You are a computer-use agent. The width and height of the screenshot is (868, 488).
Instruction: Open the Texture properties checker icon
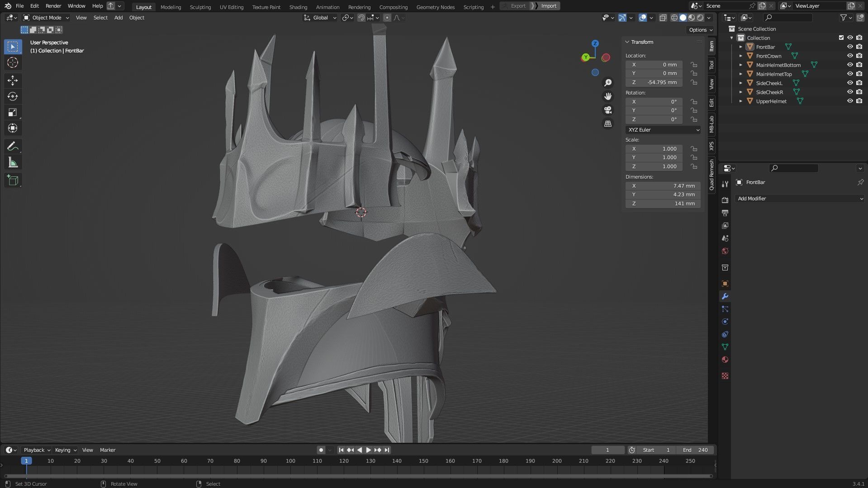(x=725, y=376)
